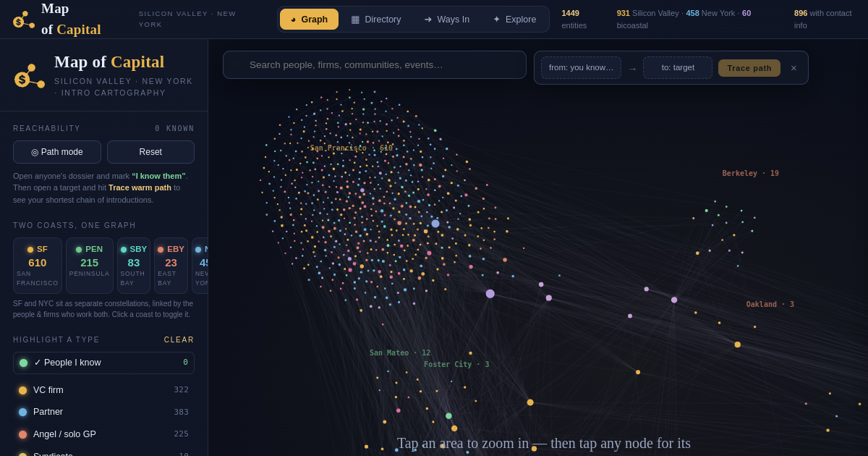Toggle the 'People I know' highlight
The width and height of the screenshot is (868, 456).
click(x=103, y=363)
